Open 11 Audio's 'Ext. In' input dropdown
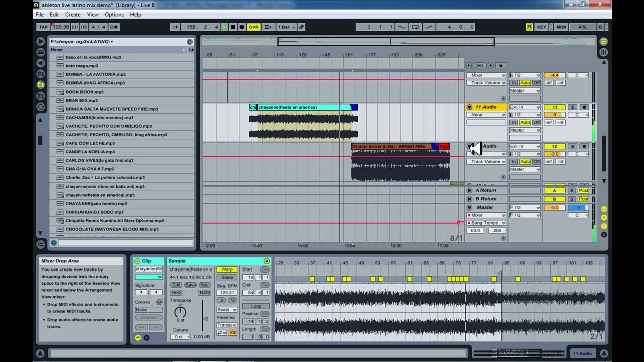This screenshot has height=362, width=644. [525, 107]
